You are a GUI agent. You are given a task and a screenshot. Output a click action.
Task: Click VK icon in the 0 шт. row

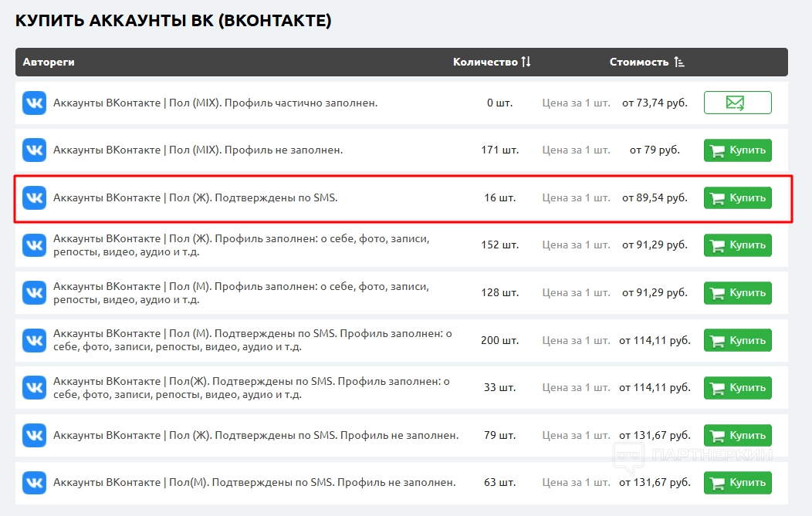pos(34,103)
